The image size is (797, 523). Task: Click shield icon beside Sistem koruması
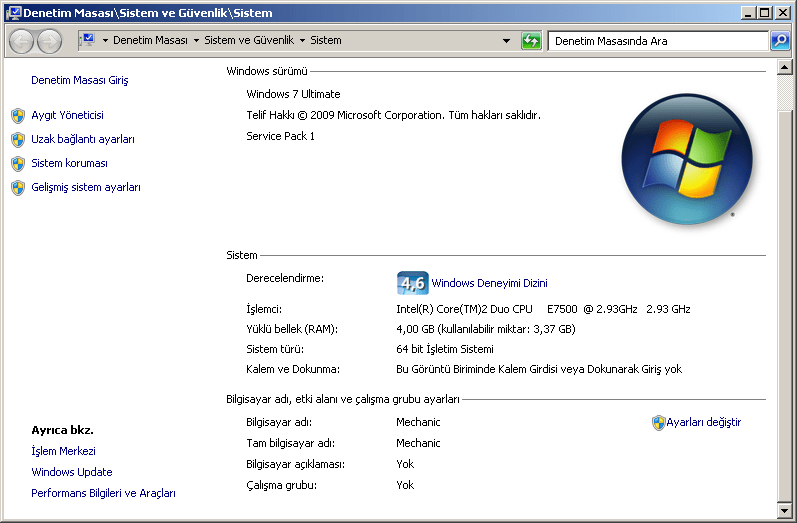pos(18,164)
